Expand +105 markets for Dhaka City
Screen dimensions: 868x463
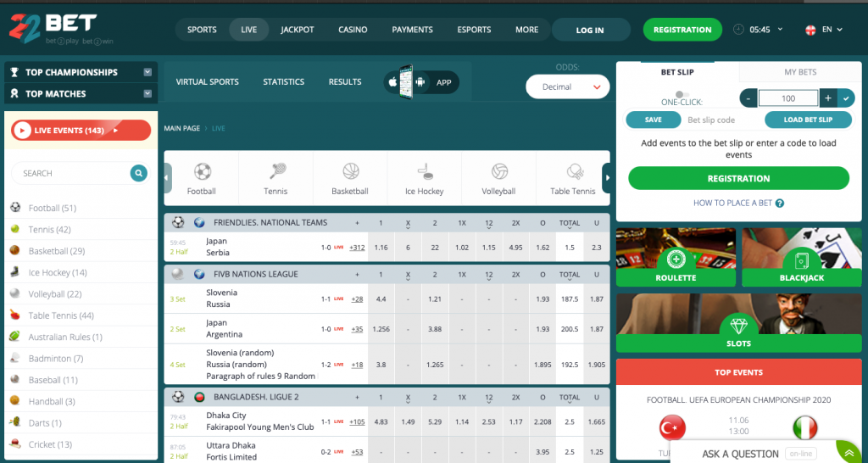(x=357, y=422)
